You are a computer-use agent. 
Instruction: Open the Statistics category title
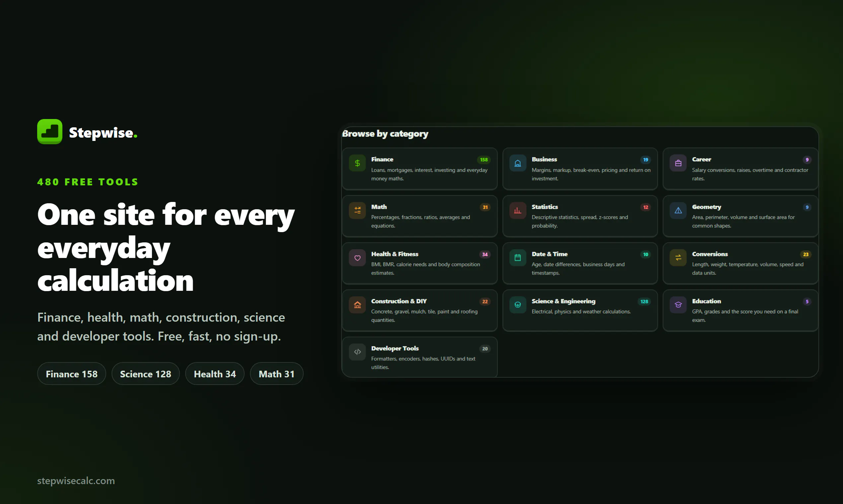(x=545, y=207)
